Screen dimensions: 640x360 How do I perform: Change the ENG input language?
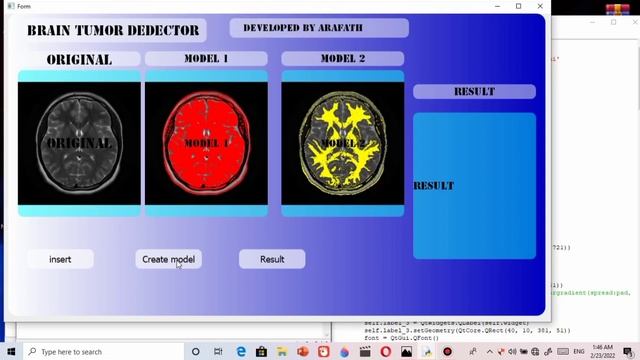pyautogui.click(x=579, y=351)
